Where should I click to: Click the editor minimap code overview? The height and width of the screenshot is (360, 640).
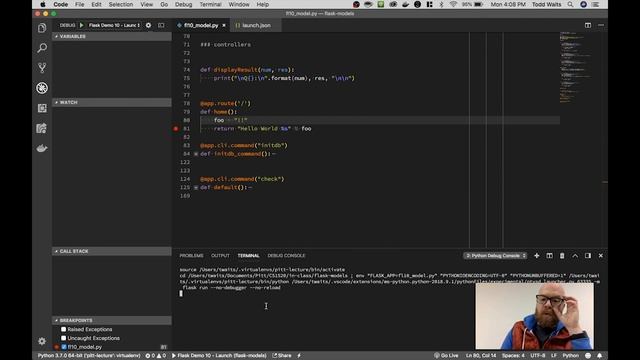pyautogui.click(x=576, y=67)
